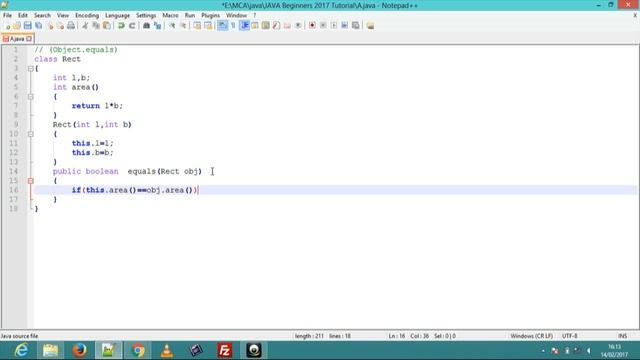Open Google Chrome from taskbar
The height and width of the screenshot is (360, 640).
(x=138, y=350)
